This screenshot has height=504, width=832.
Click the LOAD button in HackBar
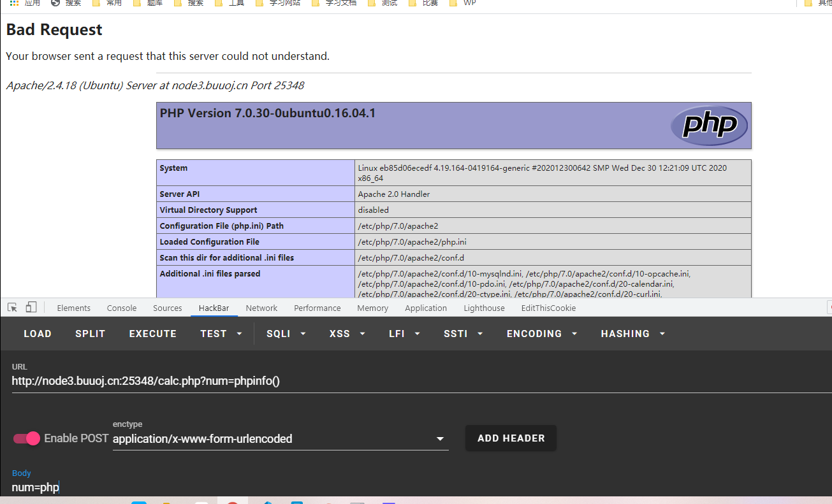38,334
